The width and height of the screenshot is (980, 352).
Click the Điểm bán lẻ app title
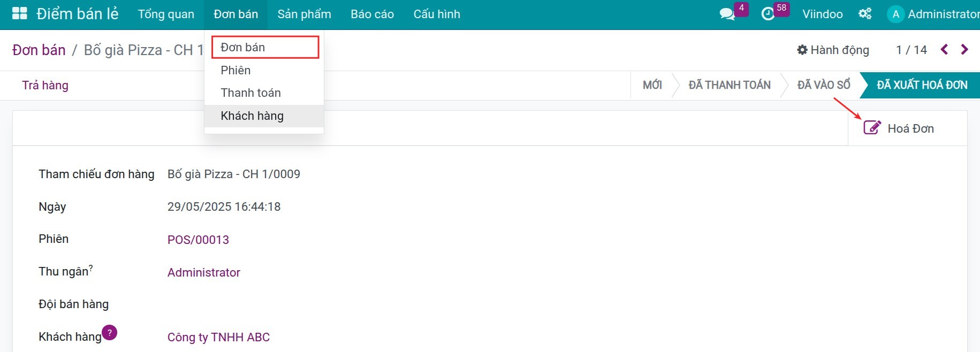pyautogui.click(x=78, y=14)
